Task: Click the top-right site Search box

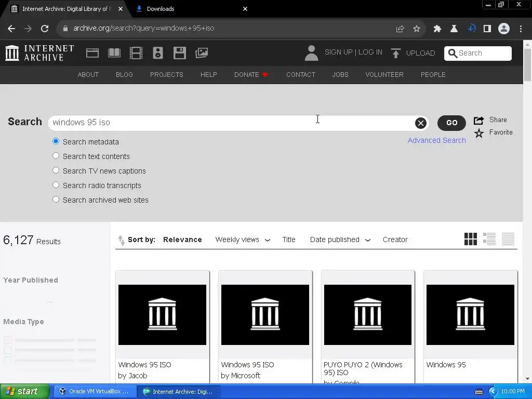Action: (x=478, y=54)
